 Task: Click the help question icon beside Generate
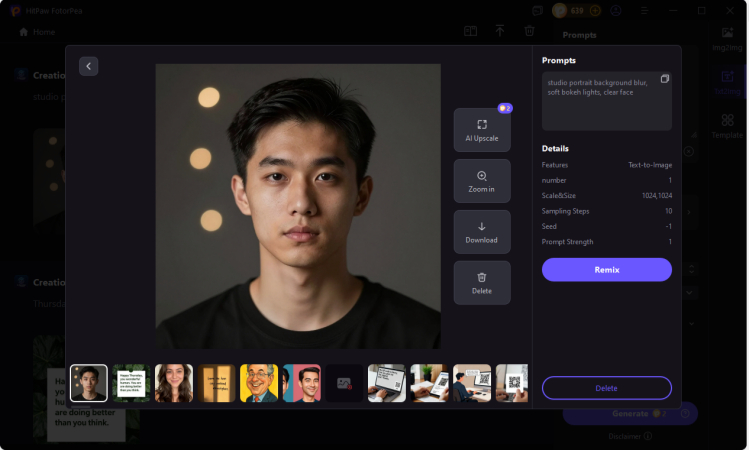685,414
